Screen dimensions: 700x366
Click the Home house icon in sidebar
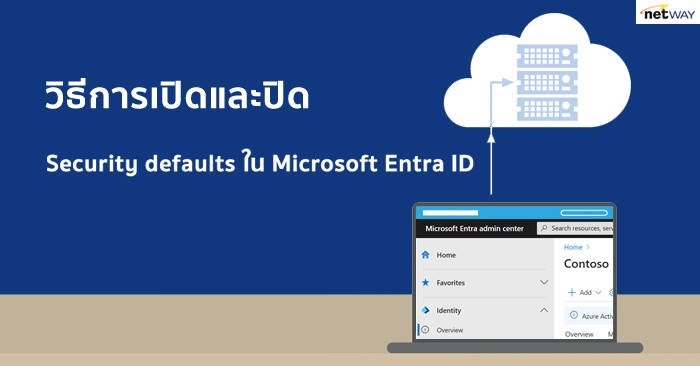click(425, 255)
